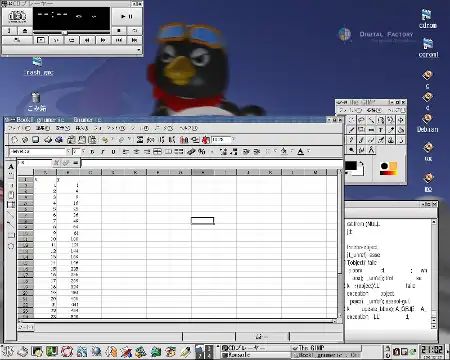
Task: Open the Edit menu in Gnumeric
Action: pos(43,128)
